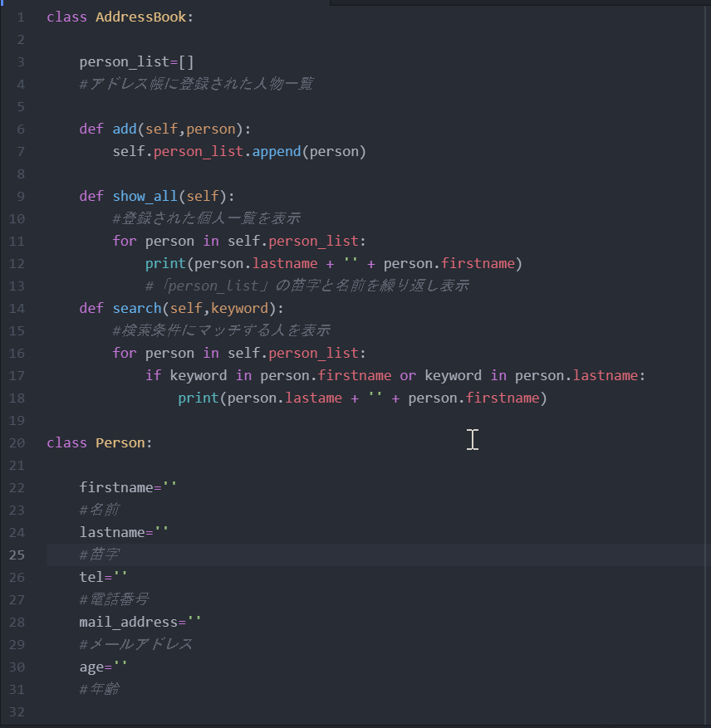Click the comment on line 31
Screen dimensions: 711x728
[x=100, y=689]
